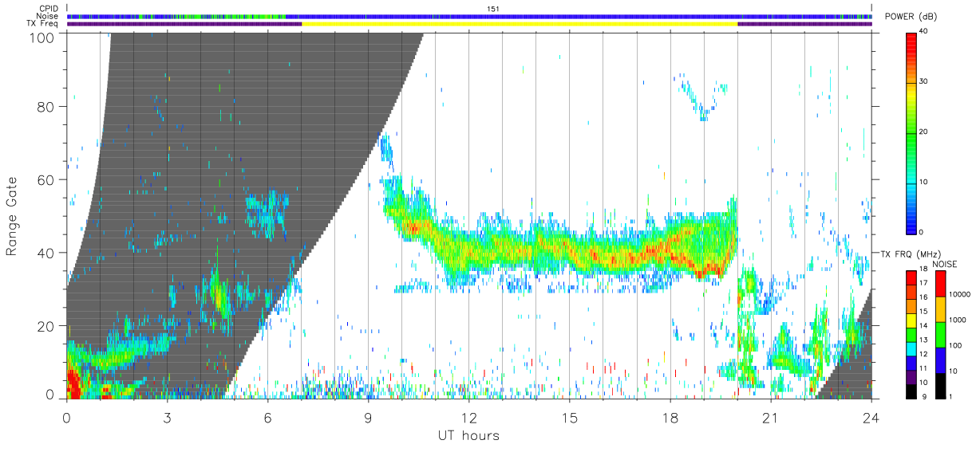980x452 pixels.
Task: Click the 9 tick label on UT hours axis
Action: pyautogui.click(x=368, y=418)
